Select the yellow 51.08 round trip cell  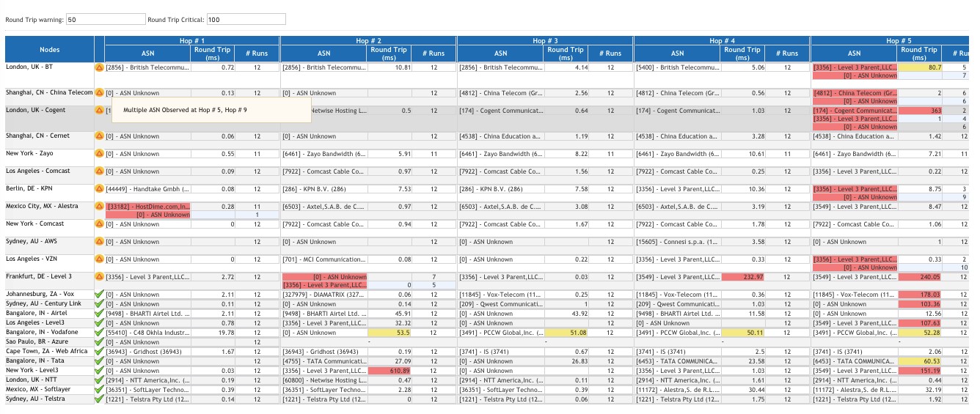tap(566, 333)
